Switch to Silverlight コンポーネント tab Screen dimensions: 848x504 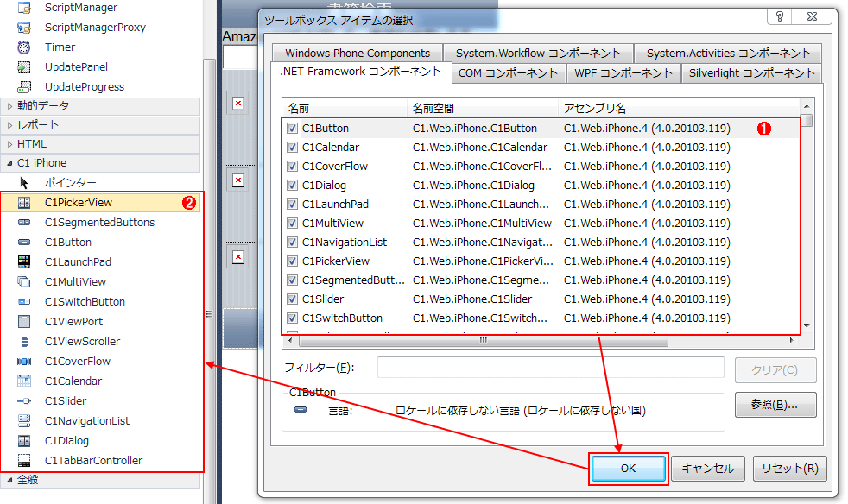(x=752, y=73)
